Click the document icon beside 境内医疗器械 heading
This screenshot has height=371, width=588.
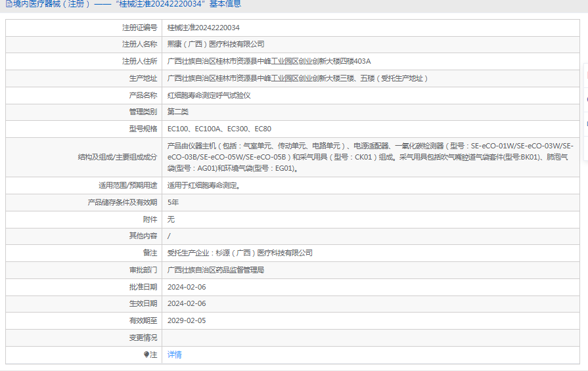[x=9, y=4]
